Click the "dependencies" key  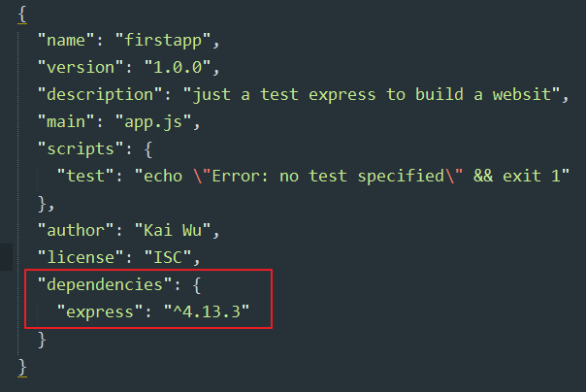(x=105, y=285)
